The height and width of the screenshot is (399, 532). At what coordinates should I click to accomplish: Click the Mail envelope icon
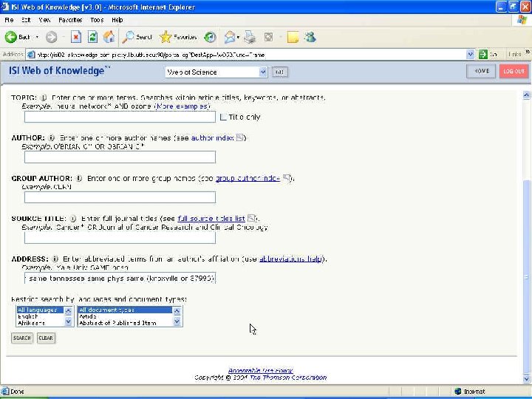[x=230, y=37]
